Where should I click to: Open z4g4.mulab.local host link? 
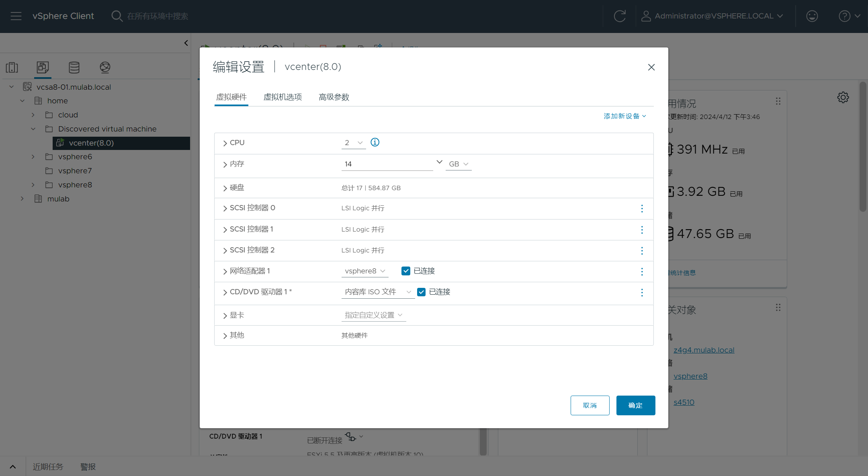(704, 350)
